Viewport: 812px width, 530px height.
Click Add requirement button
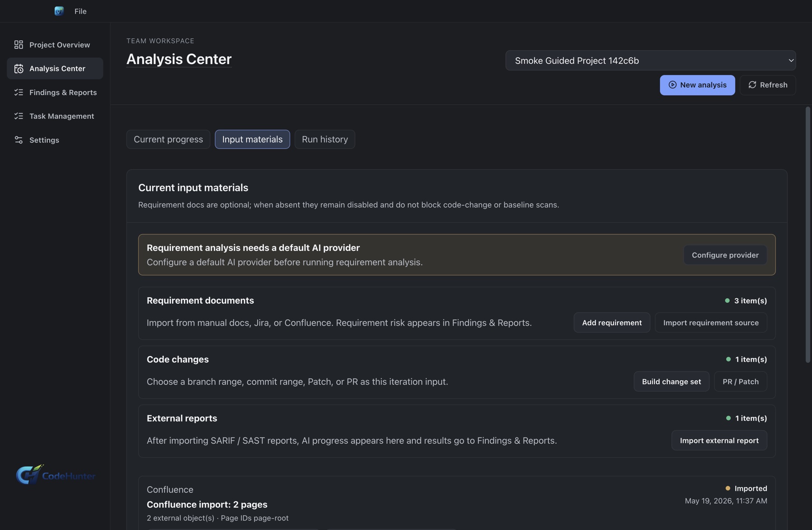pos(612,323)
